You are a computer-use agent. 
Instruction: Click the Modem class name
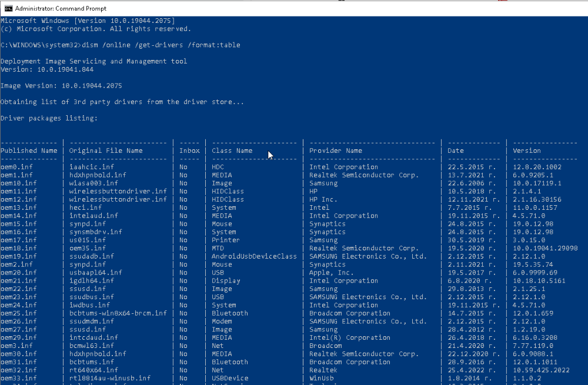pos(222,322)
